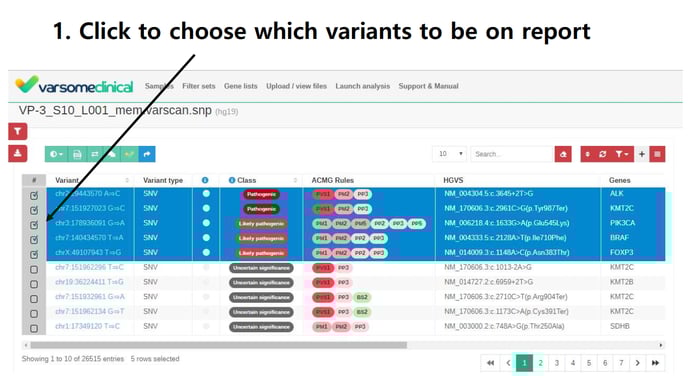Open the rows-per-page dropdown showing 10
Image resolution: width=688 pixels, height=378 pixels.
click(x=450, y=154)
